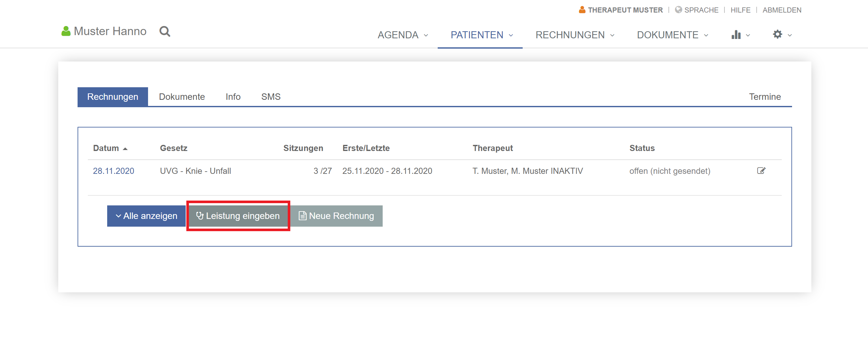Click the Leistung eingeben button
The width and height of the screenshot is (868, 358).
click(238, 216)
